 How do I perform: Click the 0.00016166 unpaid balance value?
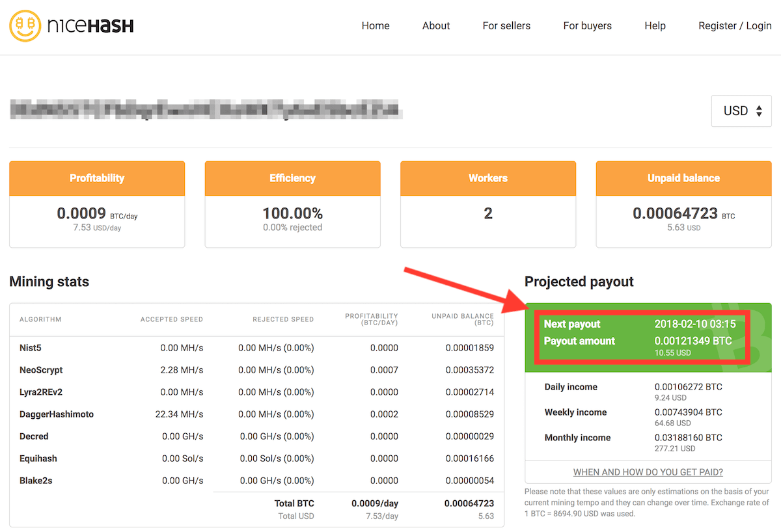pos(470,459)
